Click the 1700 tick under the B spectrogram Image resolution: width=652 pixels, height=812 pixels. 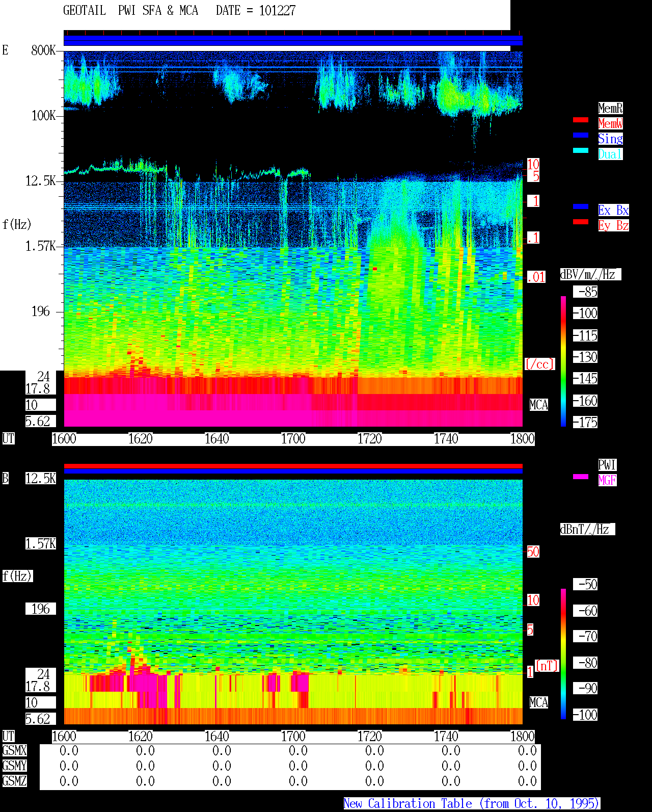click(293, 737)
